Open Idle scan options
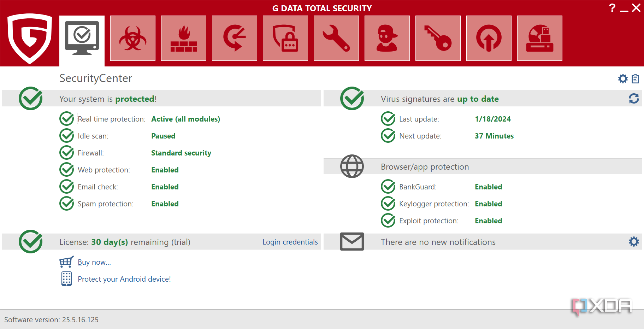This screenshot has width=644, height=329. (93, 136)
